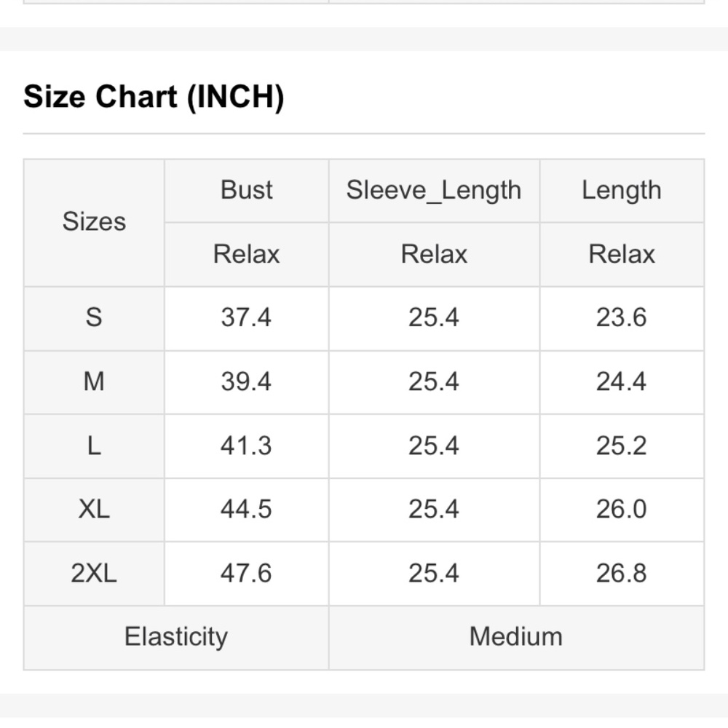728x728 pixels.
Task: Select the 2XL size row label
Action: point(94,573)
